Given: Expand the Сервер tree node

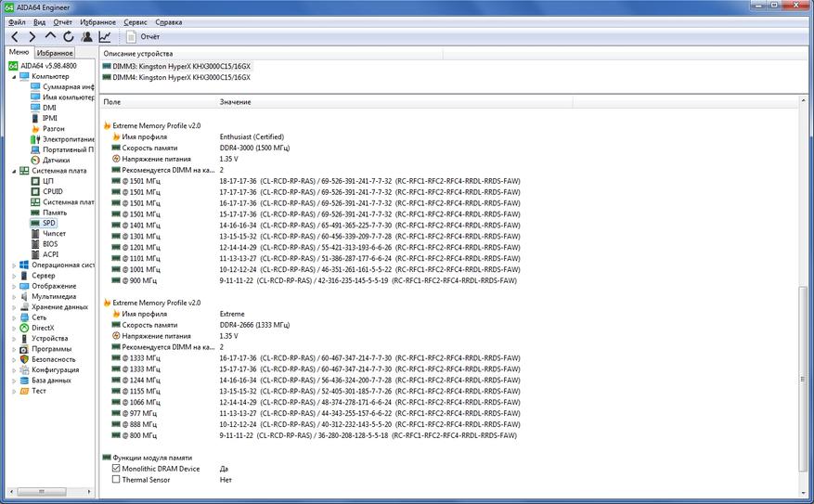Looking at the screenshot, I should pos(14,276).
